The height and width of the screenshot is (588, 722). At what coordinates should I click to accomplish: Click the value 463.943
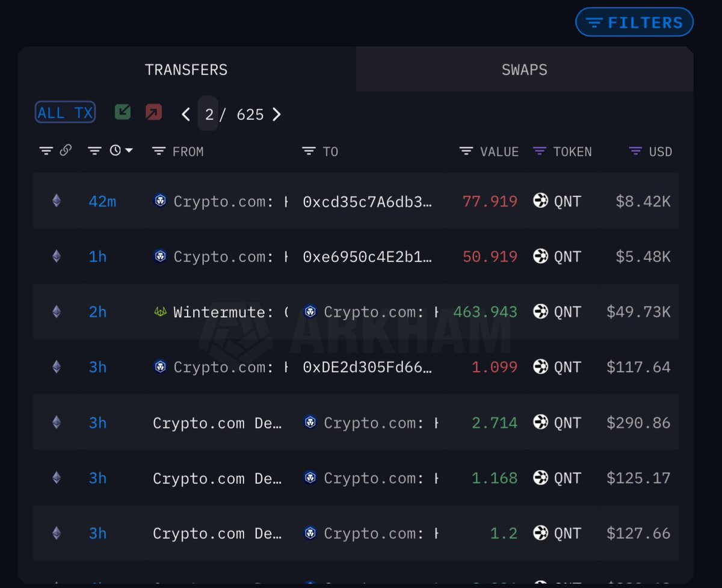486,312
